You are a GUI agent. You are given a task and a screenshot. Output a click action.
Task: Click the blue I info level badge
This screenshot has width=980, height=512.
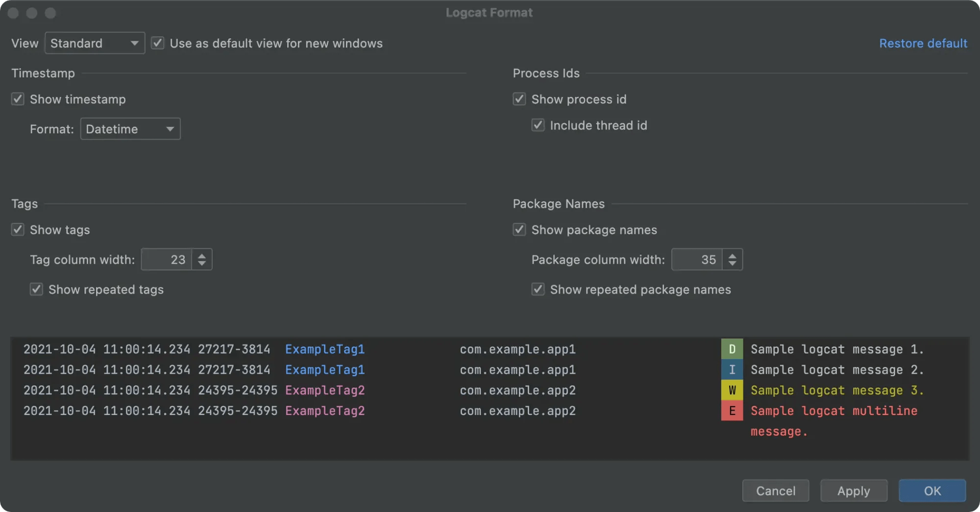732,370
